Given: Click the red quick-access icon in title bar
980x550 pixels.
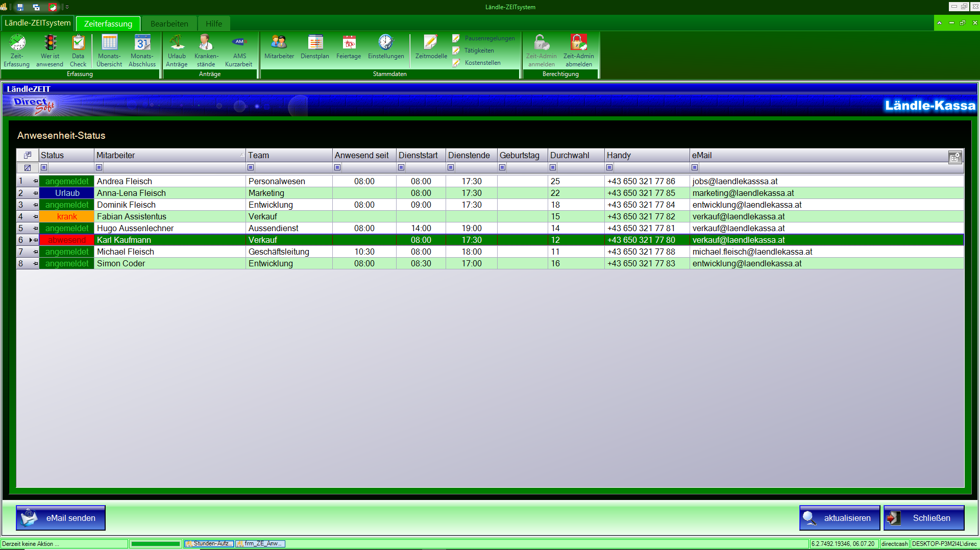Looking at the screenshot, I should [x=53, y=7].
